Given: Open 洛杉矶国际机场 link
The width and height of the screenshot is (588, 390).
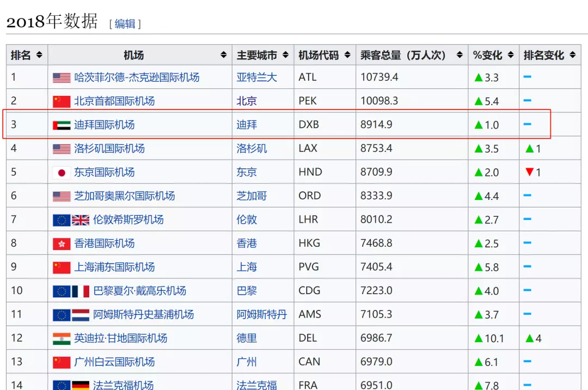Looking at the screenshot, I should pos(109,149).
